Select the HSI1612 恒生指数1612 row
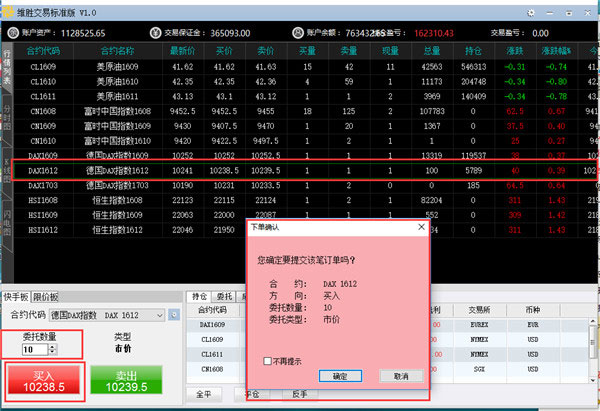The image size is (600, 411). 305,230
